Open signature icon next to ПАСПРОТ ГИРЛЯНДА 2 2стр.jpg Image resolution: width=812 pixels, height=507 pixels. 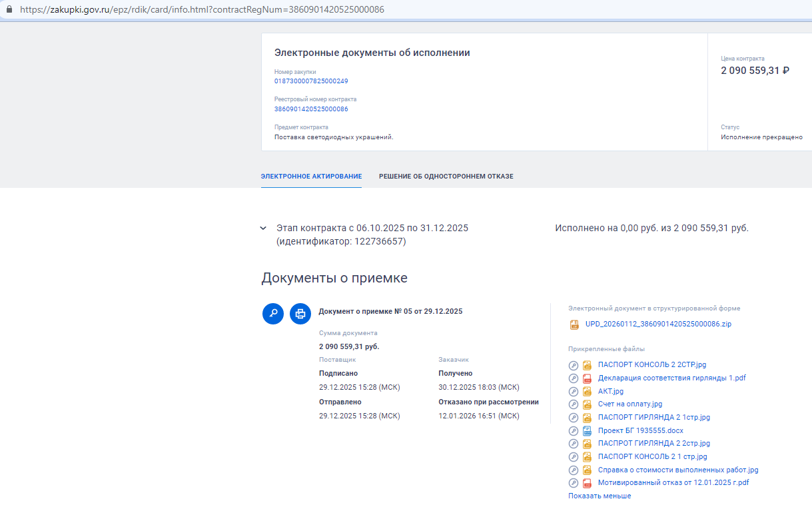(x=573, y=443)
